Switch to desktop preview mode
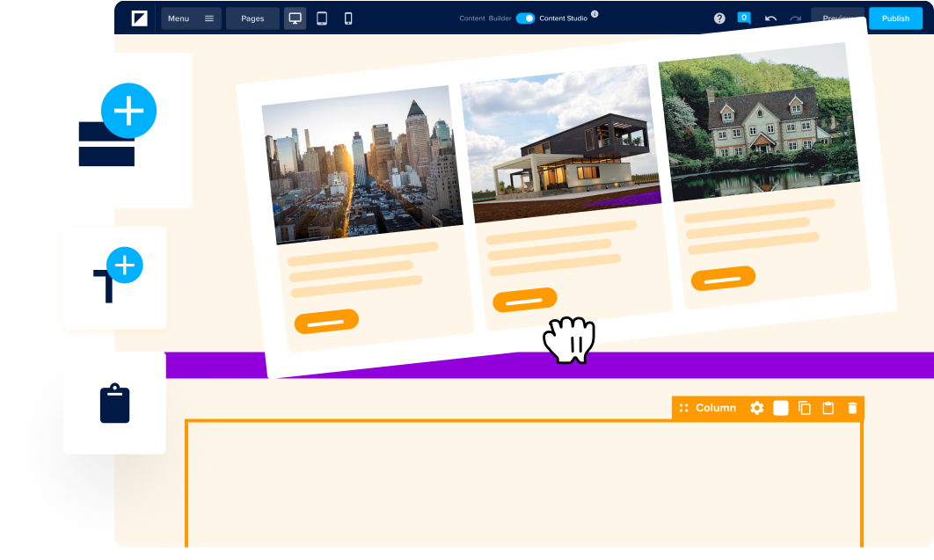Viewport: 934px width, 560px height. (x=296, y=18)
